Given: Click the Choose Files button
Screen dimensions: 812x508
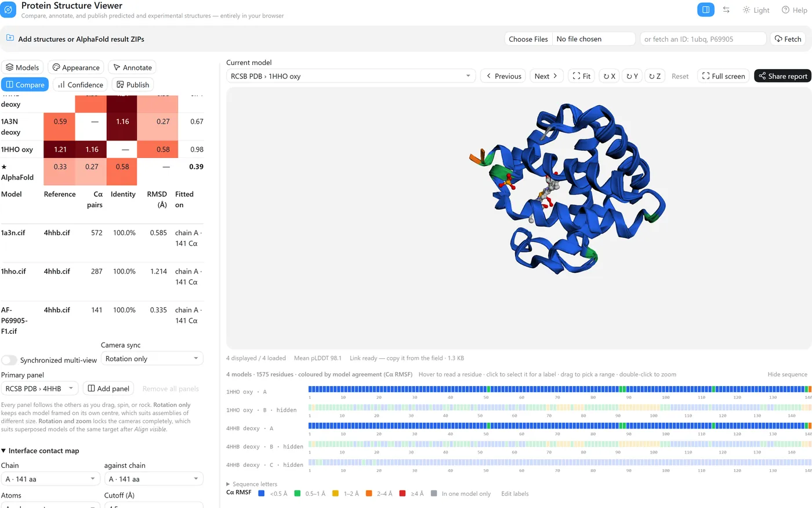Looking at the screenshot, I should (x=528, y=39).
